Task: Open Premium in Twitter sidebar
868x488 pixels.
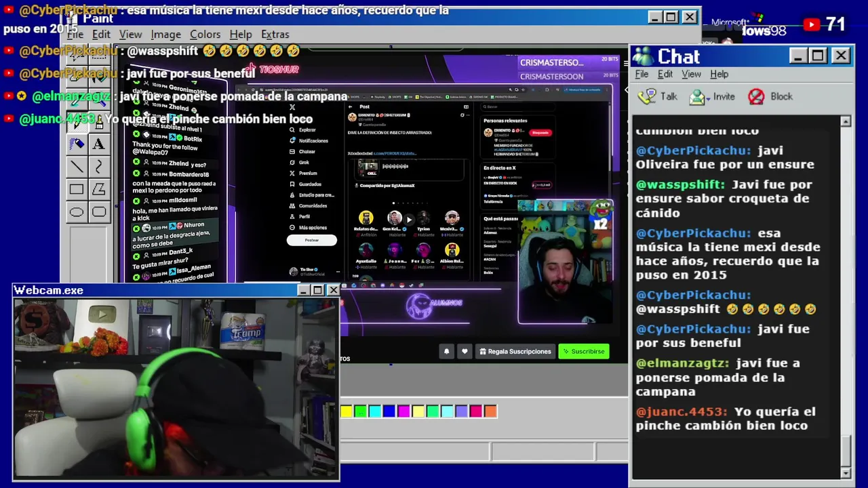Action: pos(303,173)
